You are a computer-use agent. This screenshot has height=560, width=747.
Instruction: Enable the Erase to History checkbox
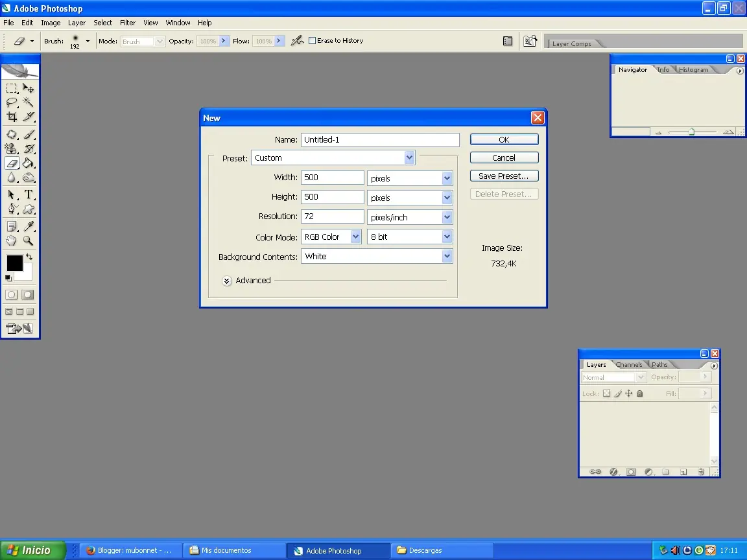[x=312, y=41]
